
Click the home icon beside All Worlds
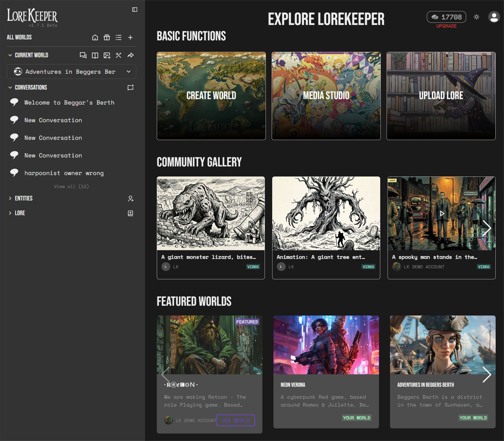(95, 37)
